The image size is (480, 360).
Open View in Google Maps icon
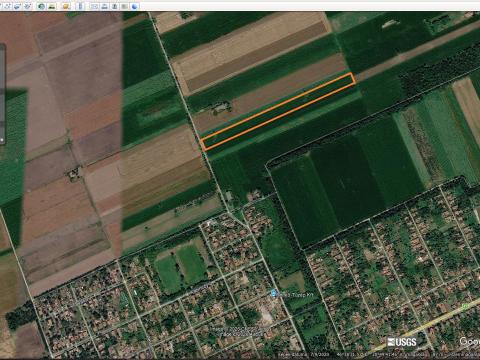point(124,6)
